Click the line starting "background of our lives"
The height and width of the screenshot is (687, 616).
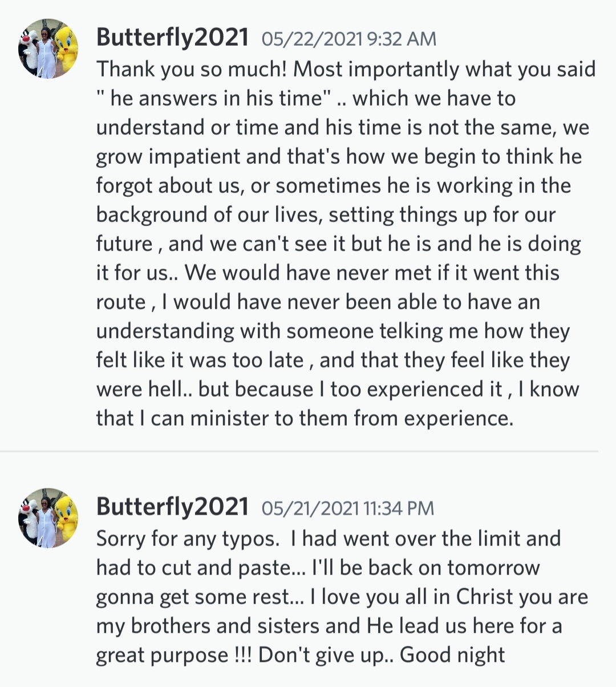[325, 215]
